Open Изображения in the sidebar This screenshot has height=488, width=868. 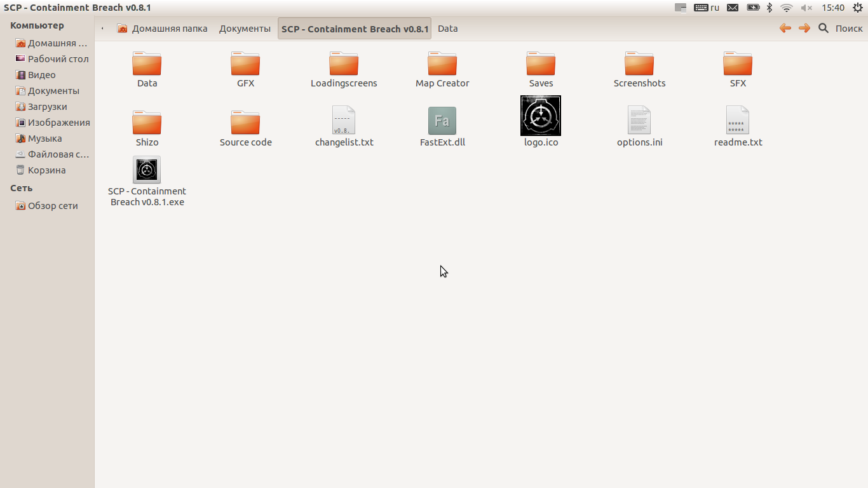53,123
